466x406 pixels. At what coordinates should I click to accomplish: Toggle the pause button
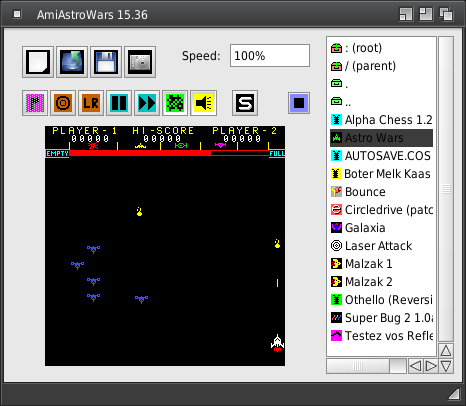tap(119, 103)
